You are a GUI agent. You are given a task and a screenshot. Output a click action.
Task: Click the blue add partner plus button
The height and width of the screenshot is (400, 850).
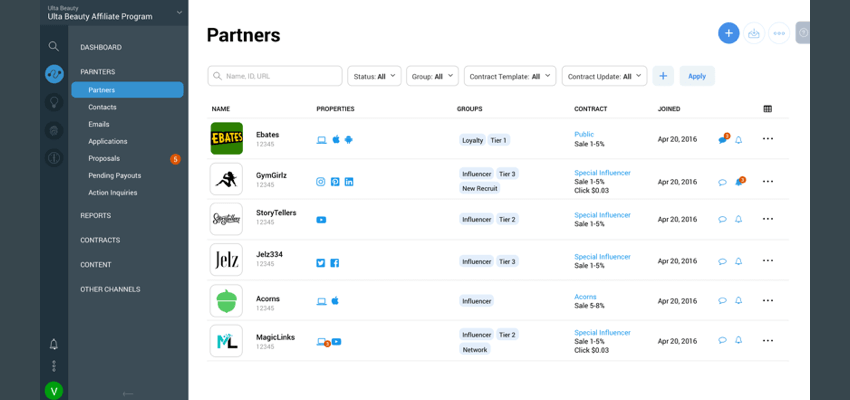(x=728, y=33)
